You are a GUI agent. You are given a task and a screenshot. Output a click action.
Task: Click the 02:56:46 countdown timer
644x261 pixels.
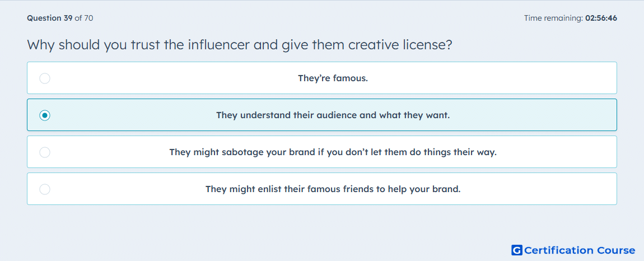(x=601, y=18)
